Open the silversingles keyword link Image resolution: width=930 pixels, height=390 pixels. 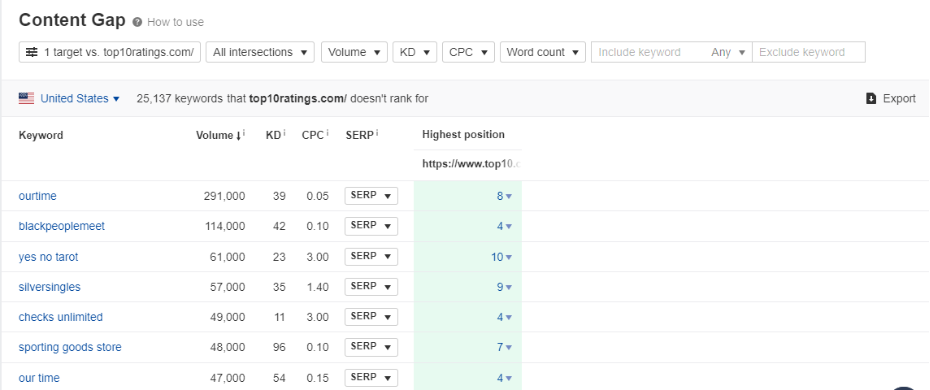[x=49, y=287]
